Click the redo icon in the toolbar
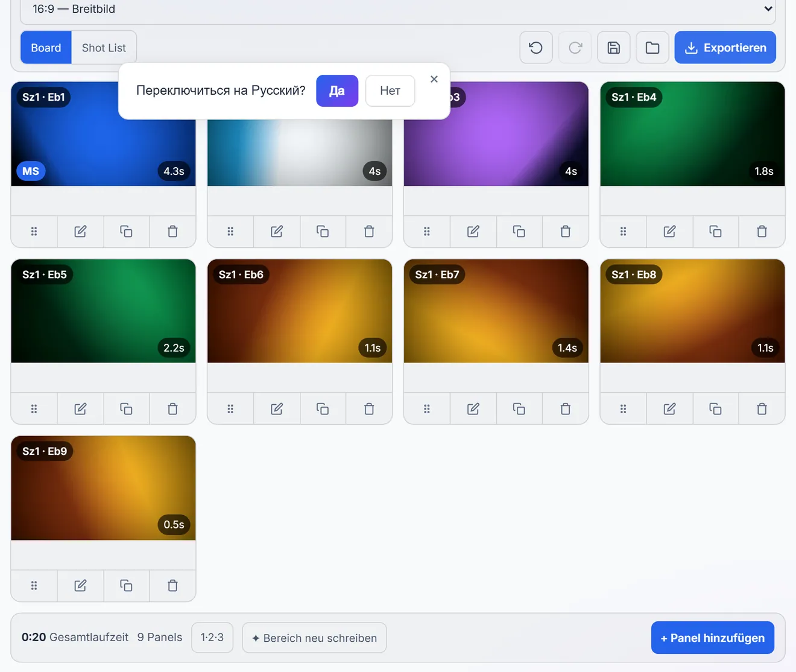Screen dimensions: 796x672 [575, 48]
